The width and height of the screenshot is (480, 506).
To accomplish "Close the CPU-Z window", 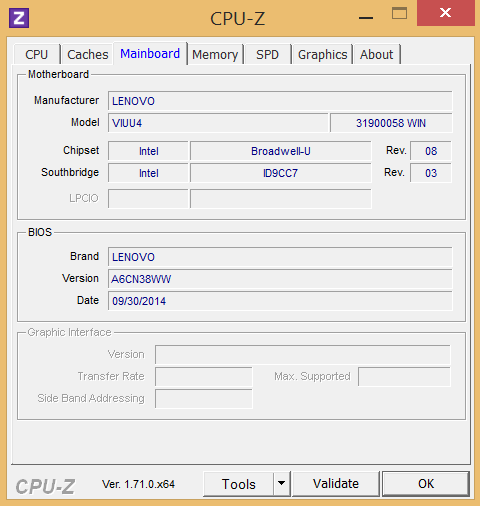I will 446,13.
